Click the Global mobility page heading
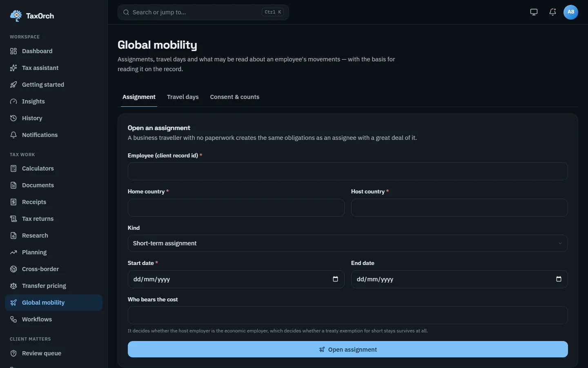Viewport: 588px width, 368px height. coord(157,45)
